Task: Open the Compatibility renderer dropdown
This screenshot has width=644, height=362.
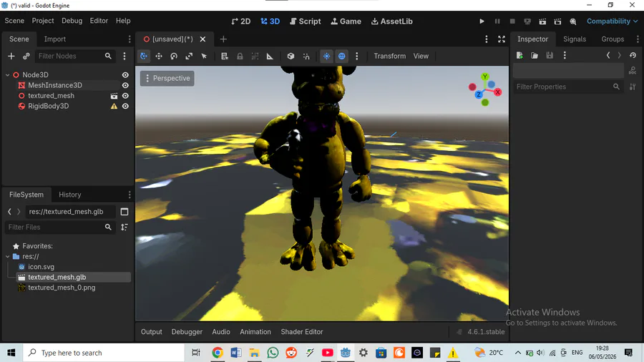Action: coord(612,21)
